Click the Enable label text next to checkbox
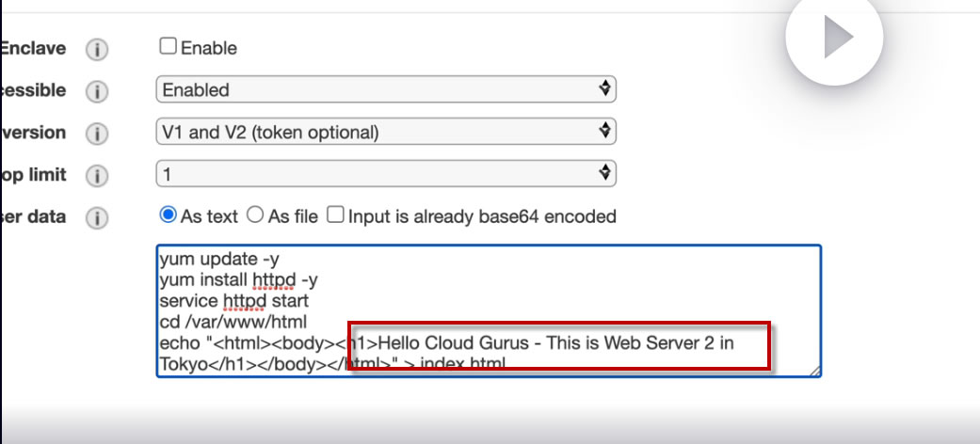Screen dimensions: 980x444 coord(209,48)
